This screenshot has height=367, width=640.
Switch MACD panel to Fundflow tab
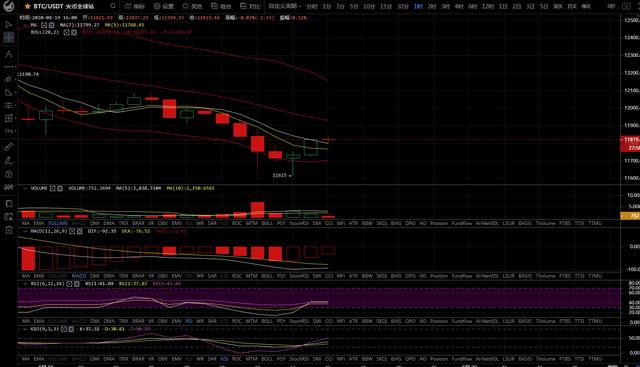point(462,276)
